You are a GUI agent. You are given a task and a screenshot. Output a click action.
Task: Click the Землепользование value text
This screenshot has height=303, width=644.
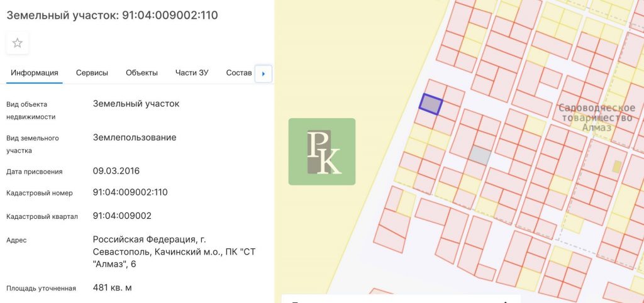tap(135, 138)
